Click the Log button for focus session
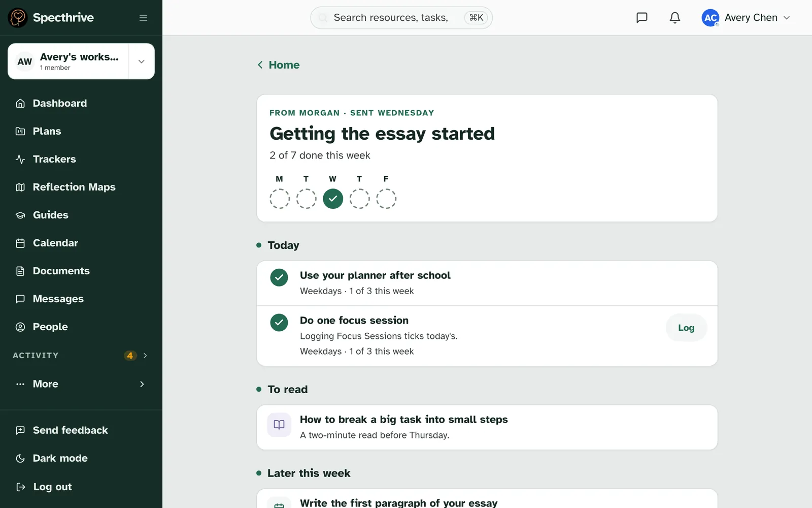The image size is (812, 508). [x=686, y=328]
